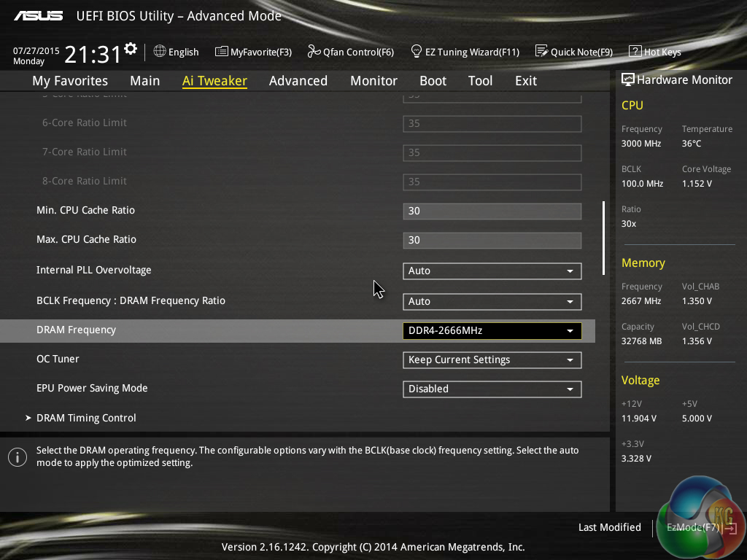Launch EZ Tuning Wizard lightbulb icon
The height and width of the screenshot is (560, 747).
click(417, 52)
